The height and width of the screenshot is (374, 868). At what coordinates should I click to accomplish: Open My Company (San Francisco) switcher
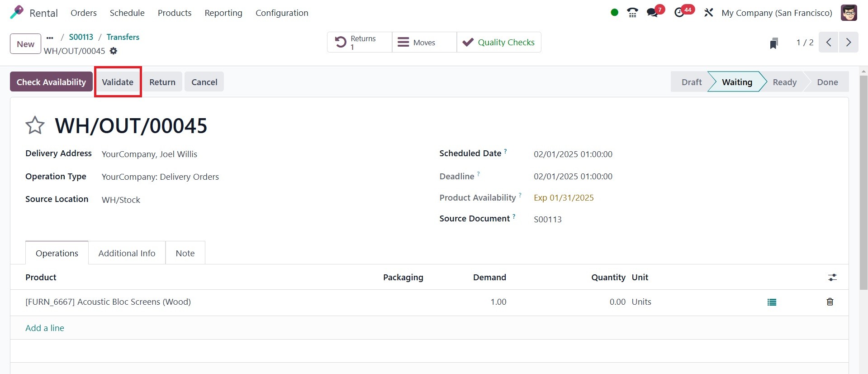(777, 13)
